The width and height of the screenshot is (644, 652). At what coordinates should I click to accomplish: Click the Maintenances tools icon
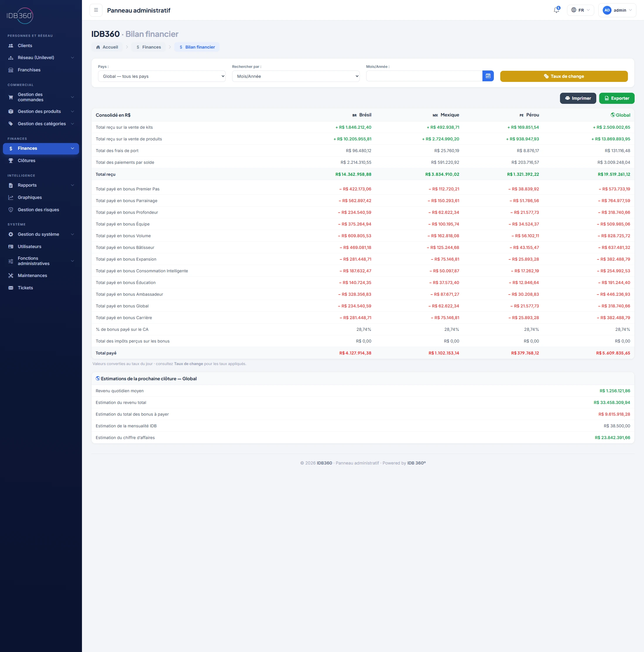pos(11,276)
